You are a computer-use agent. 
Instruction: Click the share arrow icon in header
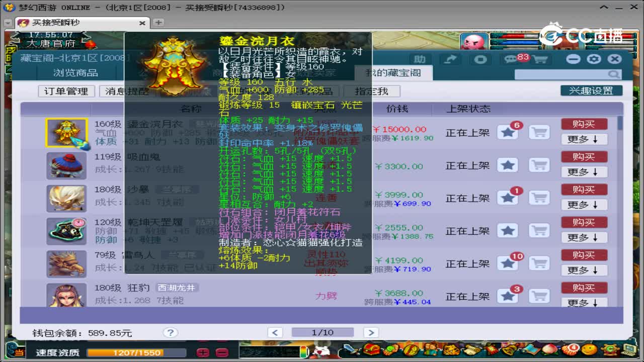[x=451, y=59]
